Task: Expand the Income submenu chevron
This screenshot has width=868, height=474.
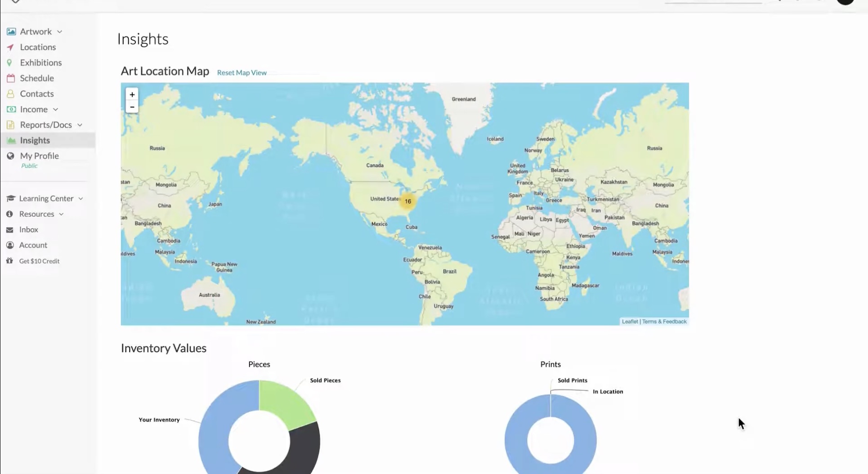Action: pos(55,110)
